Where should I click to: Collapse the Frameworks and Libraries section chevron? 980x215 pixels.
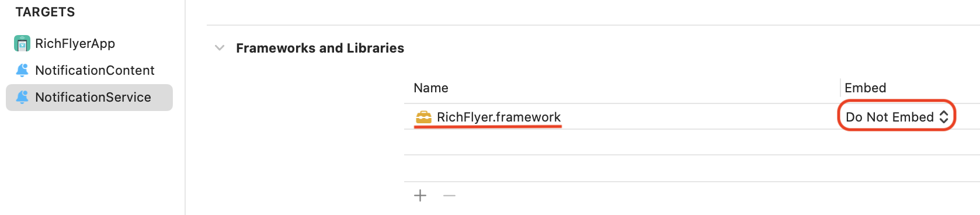[220, 48]
